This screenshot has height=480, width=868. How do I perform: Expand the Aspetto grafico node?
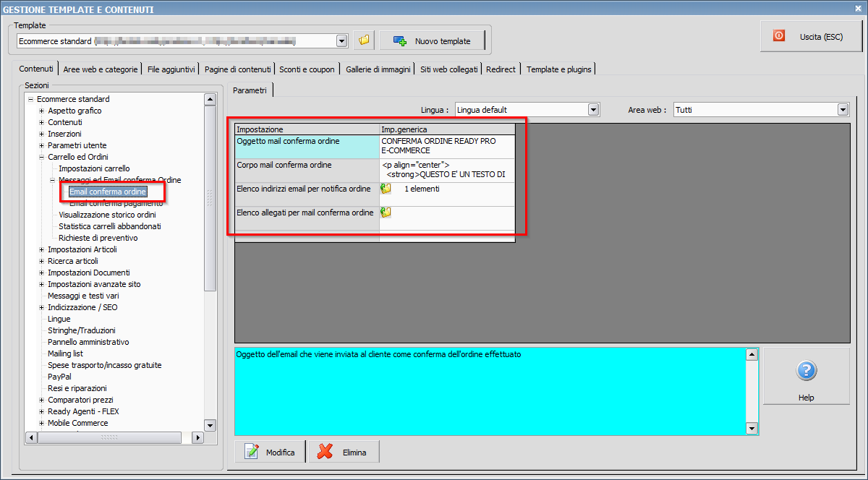coord(42,111)
